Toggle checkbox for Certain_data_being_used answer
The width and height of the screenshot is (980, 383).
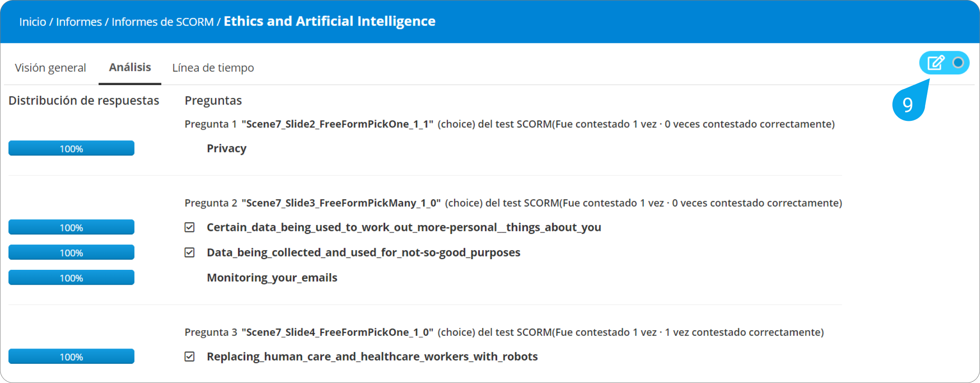tap(189, 227)
